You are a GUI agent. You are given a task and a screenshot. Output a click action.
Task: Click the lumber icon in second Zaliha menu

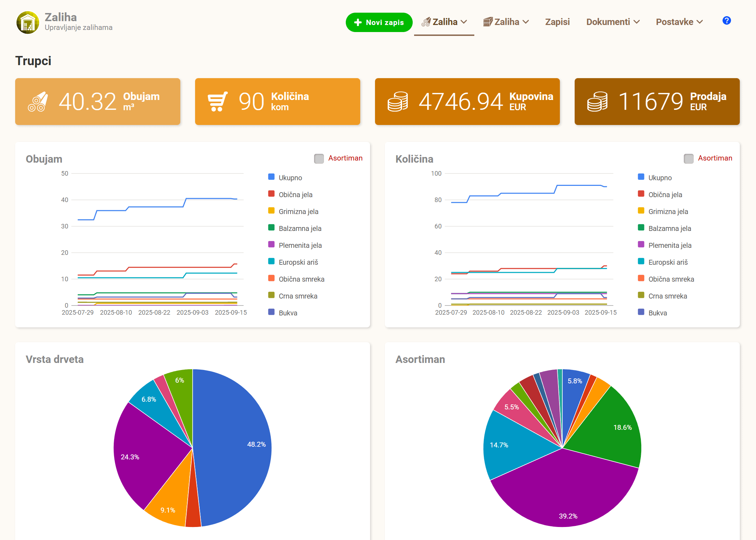click(488, 22)
